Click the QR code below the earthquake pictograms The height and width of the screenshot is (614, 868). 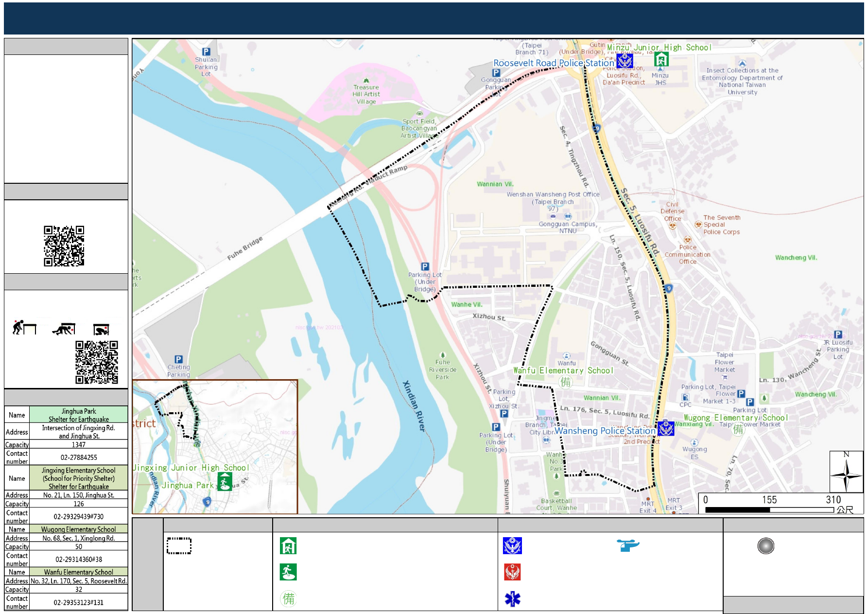pos(97,362)
